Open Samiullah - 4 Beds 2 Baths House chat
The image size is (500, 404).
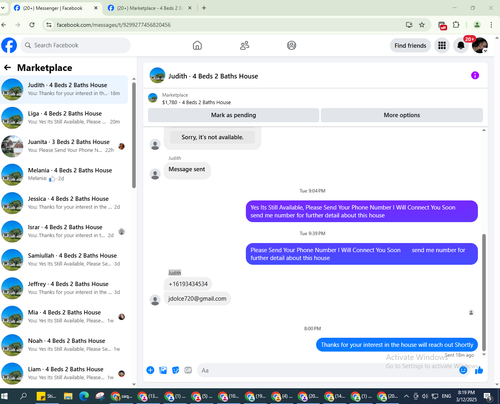(x=64, y=259)
